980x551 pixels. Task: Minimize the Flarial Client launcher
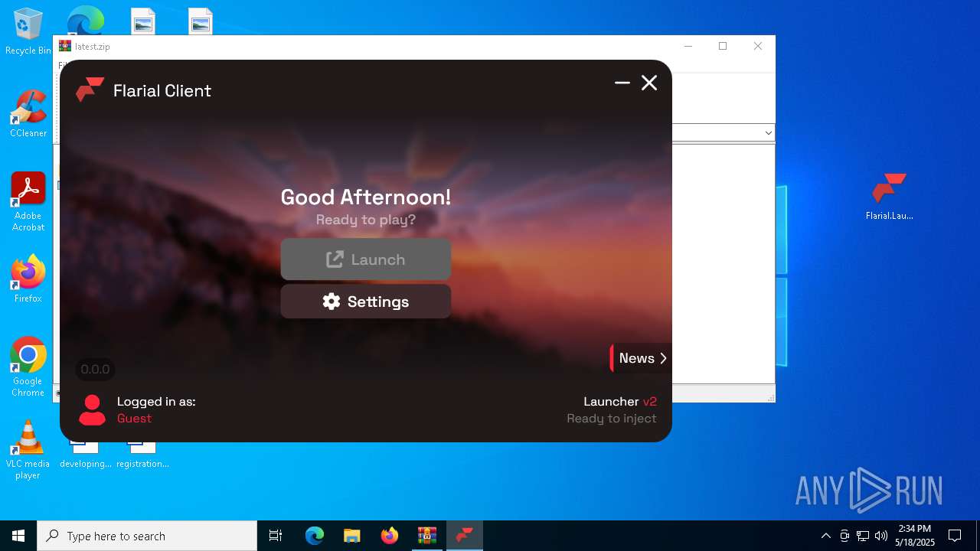[x=622, y=83]
